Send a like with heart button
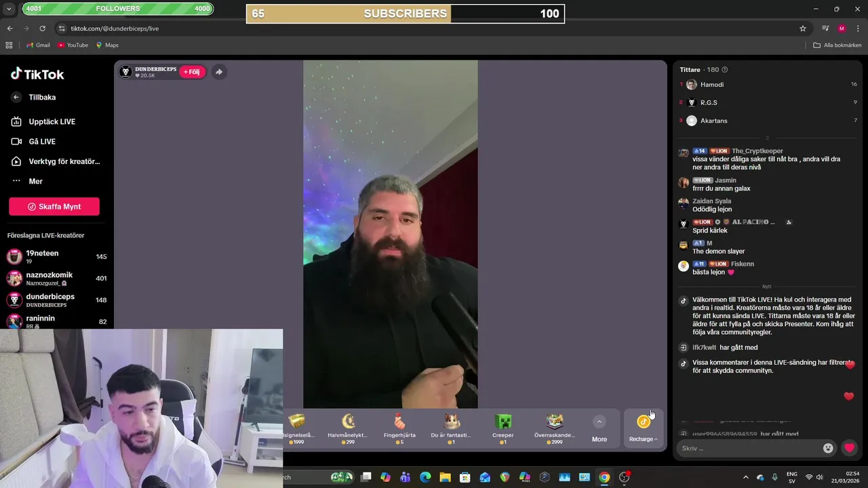The height and width of the screenshot is (488, 868). click(849, 448)
